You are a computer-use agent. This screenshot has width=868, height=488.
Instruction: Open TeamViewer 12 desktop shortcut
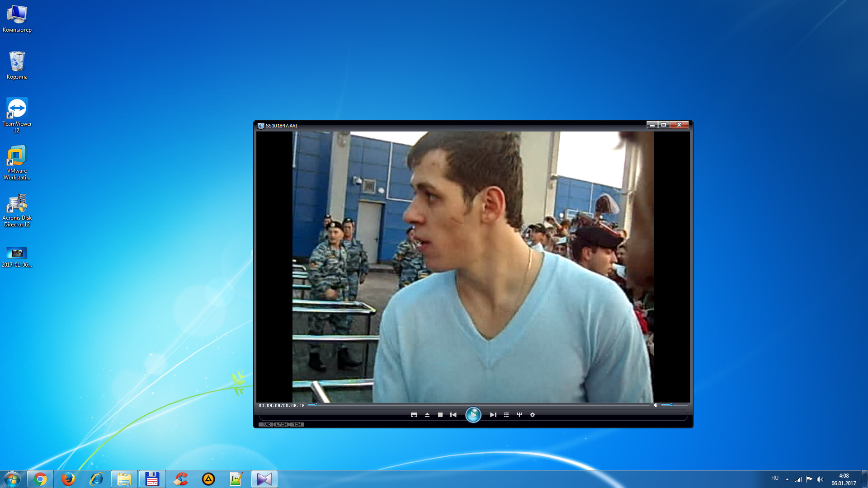(x=17, y=115)
